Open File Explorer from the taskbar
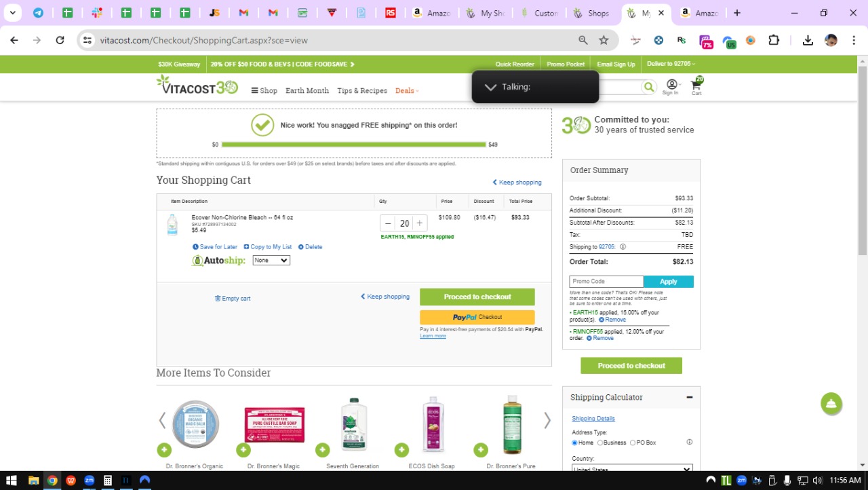 33,480
